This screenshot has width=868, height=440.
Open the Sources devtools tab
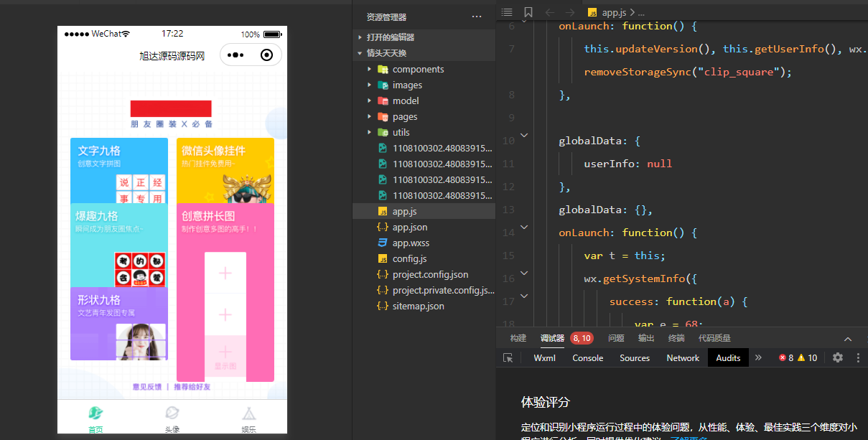[x=635, y=357]
